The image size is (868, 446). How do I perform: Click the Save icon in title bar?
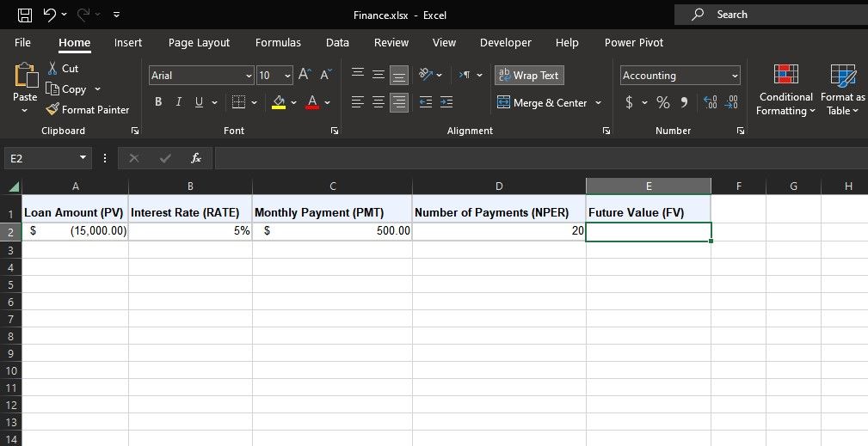(x=25, y=15)
